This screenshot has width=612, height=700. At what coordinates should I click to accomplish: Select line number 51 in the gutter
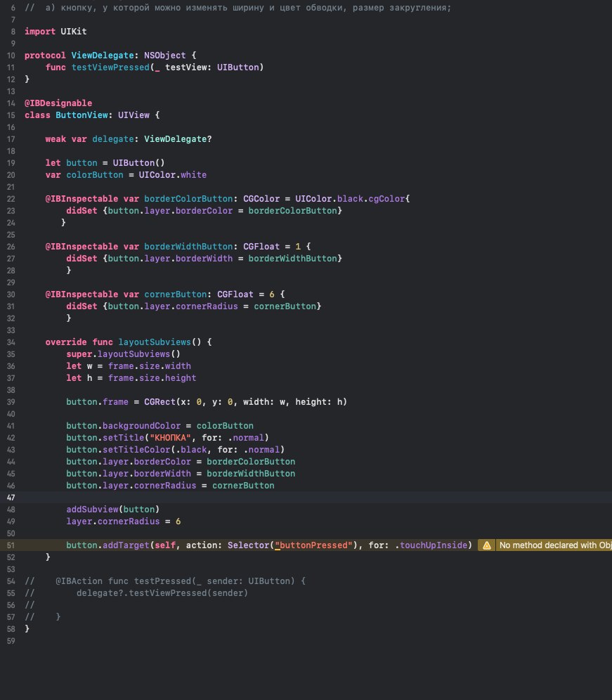[11, 545]
